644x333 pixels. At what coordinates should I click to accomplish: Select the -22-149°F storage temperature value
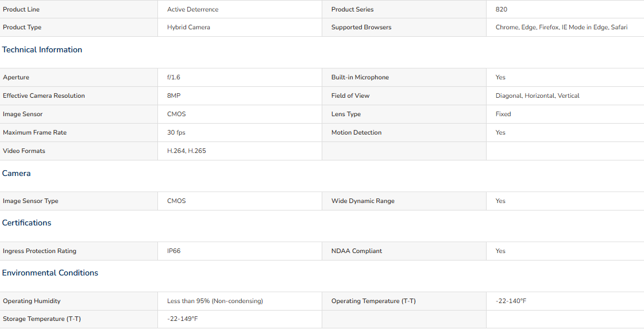point(182,319)
